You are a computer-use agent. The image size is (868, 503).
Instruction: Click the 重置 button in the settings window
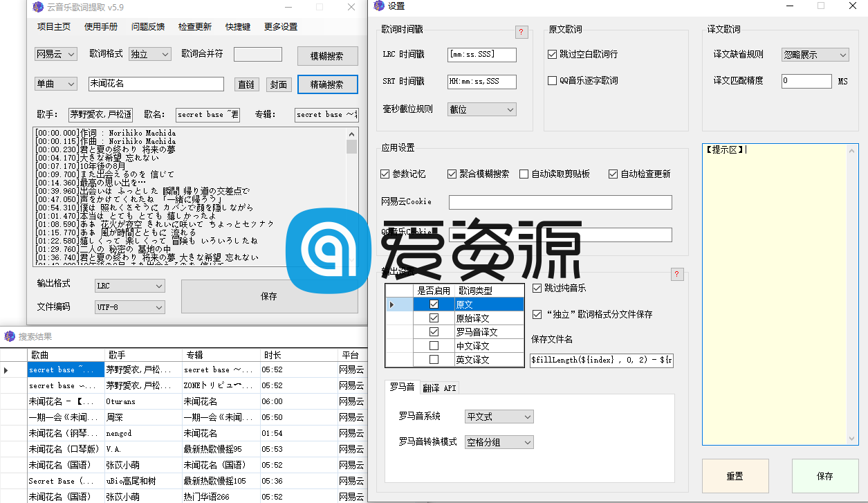point(735,476)
